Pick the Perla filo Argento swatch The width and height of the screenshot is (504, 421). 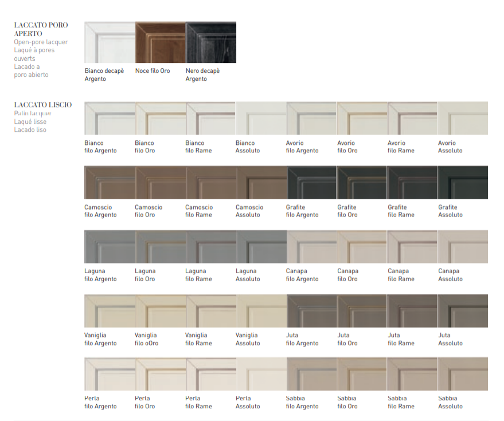[110, 374]
